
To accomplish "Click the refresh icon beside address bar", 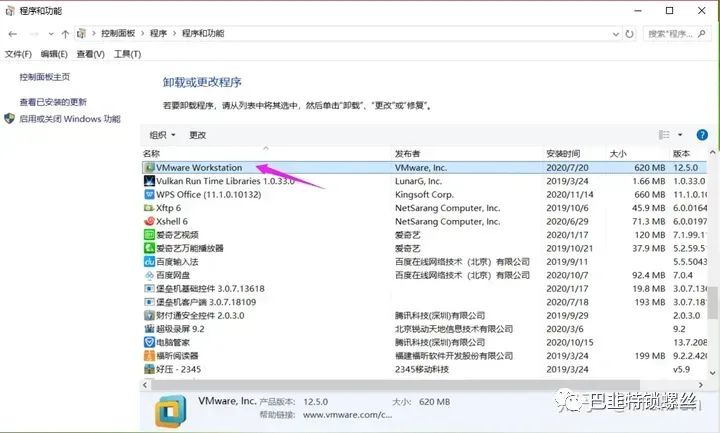I will click(630, 34).
